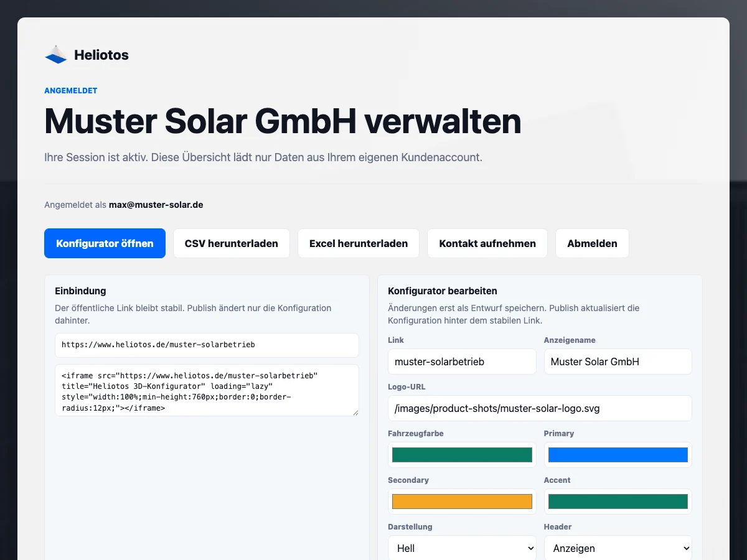
Task: Expand the Darstellung dropdown showing Hell
Action: [462, 548]
